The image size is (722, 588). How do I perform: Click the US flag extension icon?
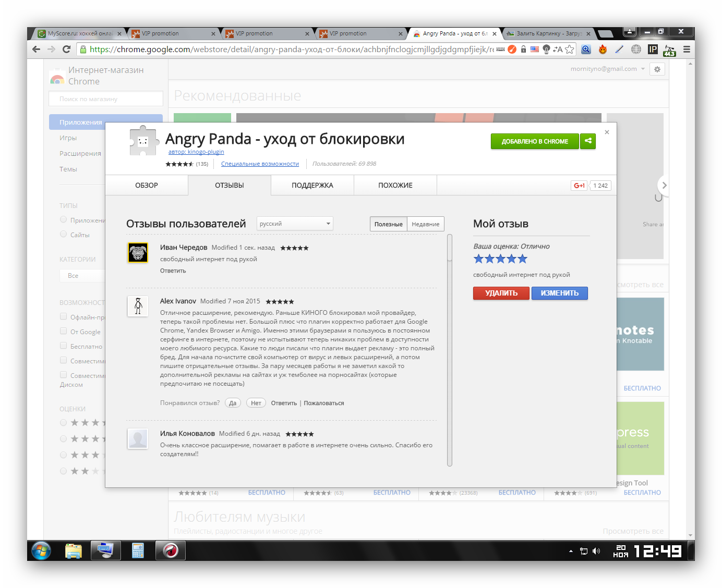[x=535, y=49]
